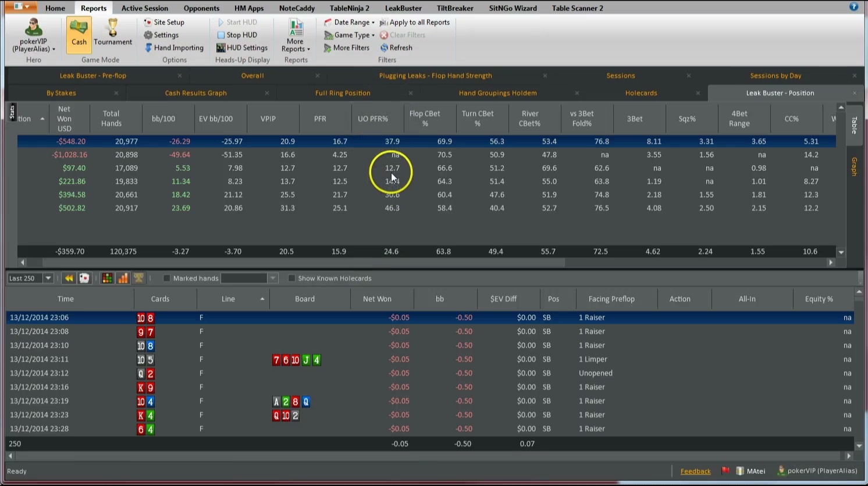Screen dimensions: 868x486
Task: Select the Cash game mode icon
Action: click(x=79, y=35)
